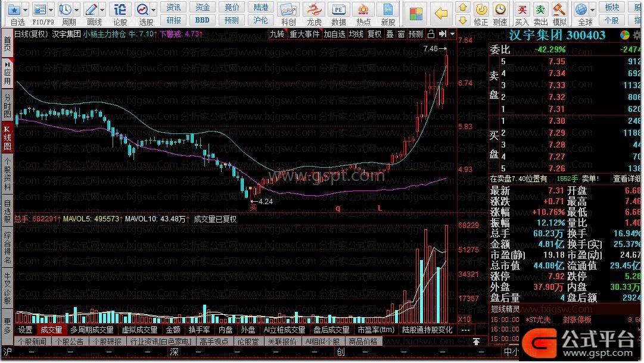Click the four-color grid layout icon
Viewport: 644px width, 363px height.
(x=416, y=14)
